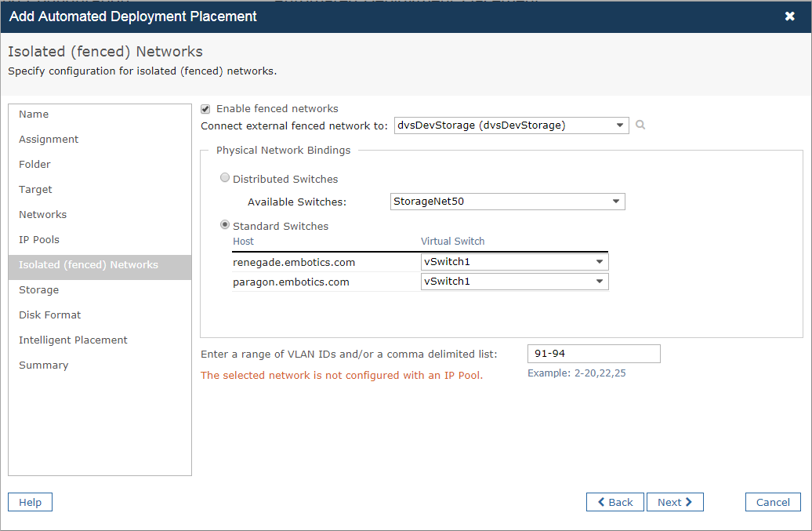
Task: Click the Help button
Action: pyautogui.click(x=30, y=502)
